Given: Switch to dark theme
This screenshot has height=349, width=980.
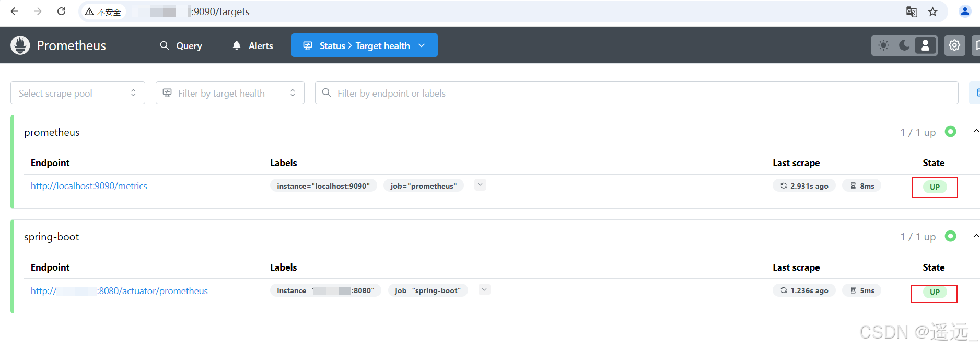Looking at the screenshot, I should point(904,45).
